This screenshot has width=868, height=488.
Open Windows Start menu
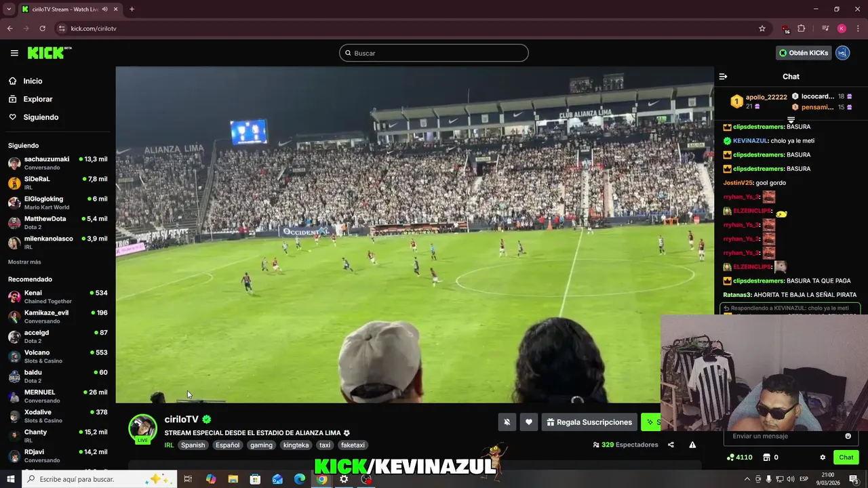[x=10, y=479]
